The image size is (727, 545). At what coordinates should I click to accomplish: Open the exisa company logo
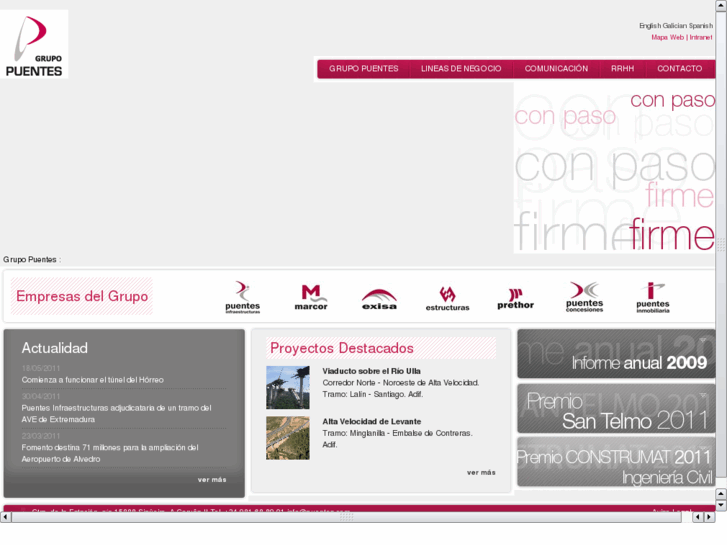379,299
